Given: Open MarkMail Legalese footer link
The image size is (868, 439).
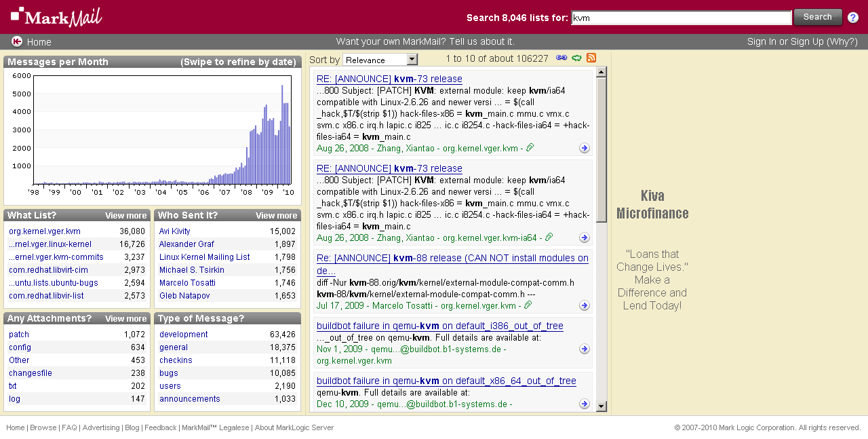Looking at the screenshot, I should (216, 427).
